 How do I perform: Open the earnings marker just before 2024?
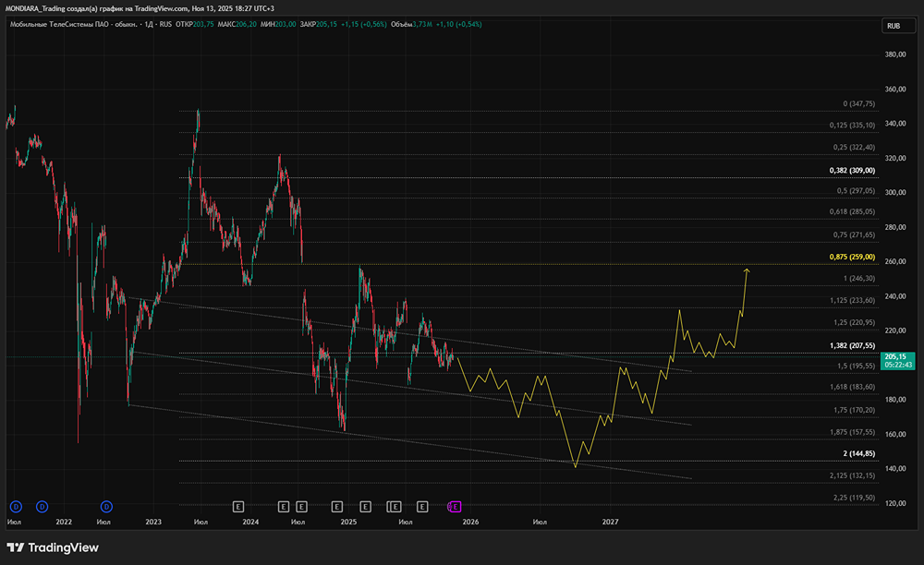237,506
